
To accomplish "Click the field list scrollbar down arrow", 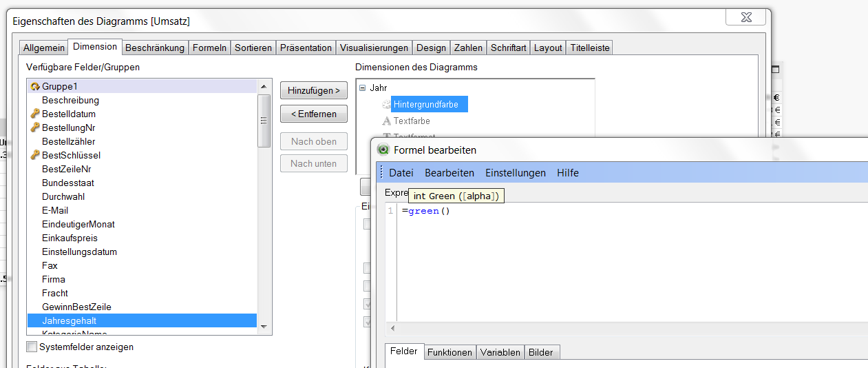I will 264,327.
